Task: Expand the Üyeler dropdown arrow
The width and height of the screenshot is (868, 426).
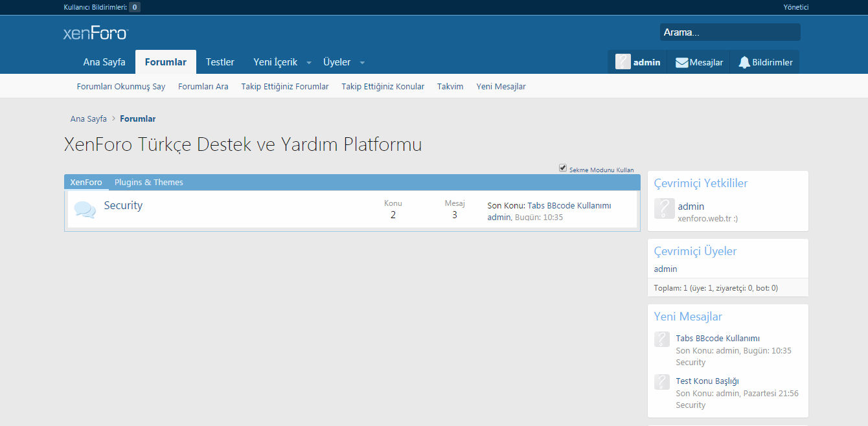Action: (362, 63)
